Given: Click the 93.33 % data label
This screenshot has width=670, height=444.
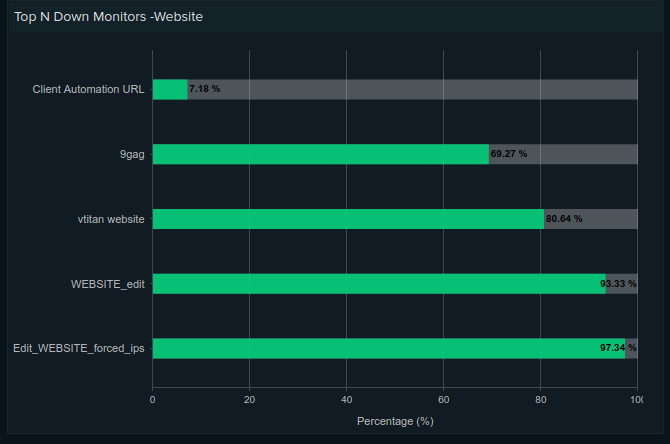Looking at the screenshot, I should tap(617, 284).
